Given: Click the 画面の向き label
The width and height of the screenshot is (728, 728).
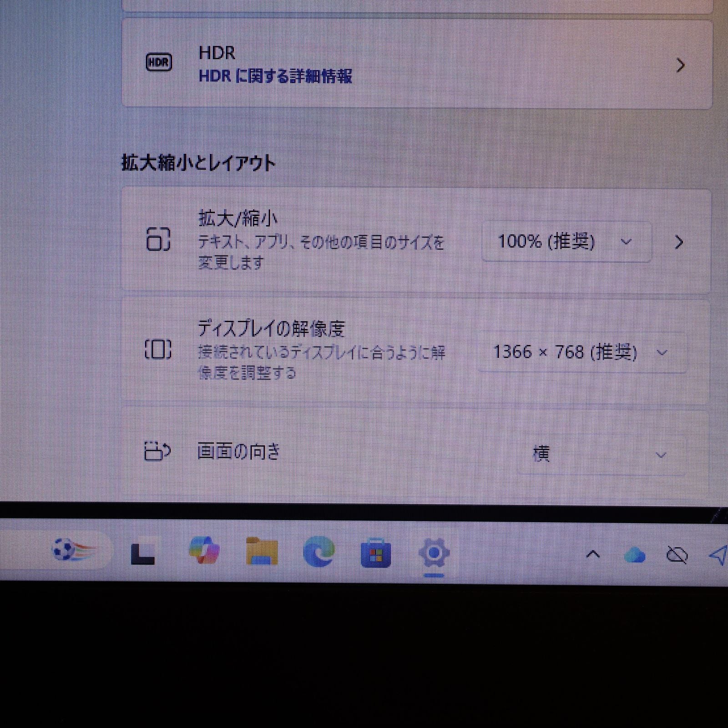Looking at the screenshot, I should tap(239, 452).
